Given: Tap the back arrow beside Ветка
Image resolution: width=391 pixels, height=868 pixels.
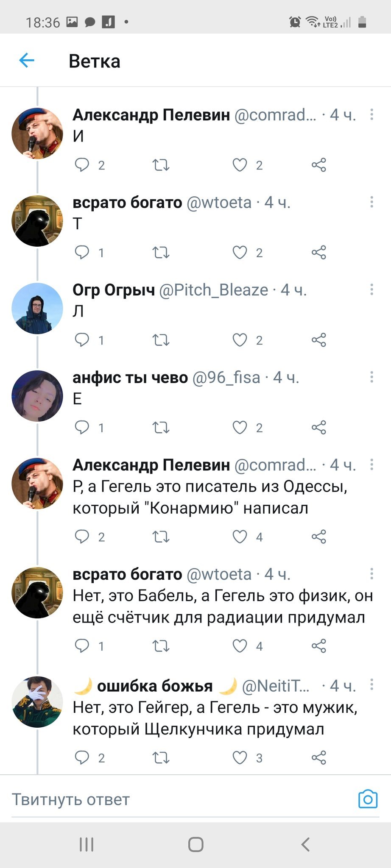Looking at the screenshot, I should [x=27, y=61].
